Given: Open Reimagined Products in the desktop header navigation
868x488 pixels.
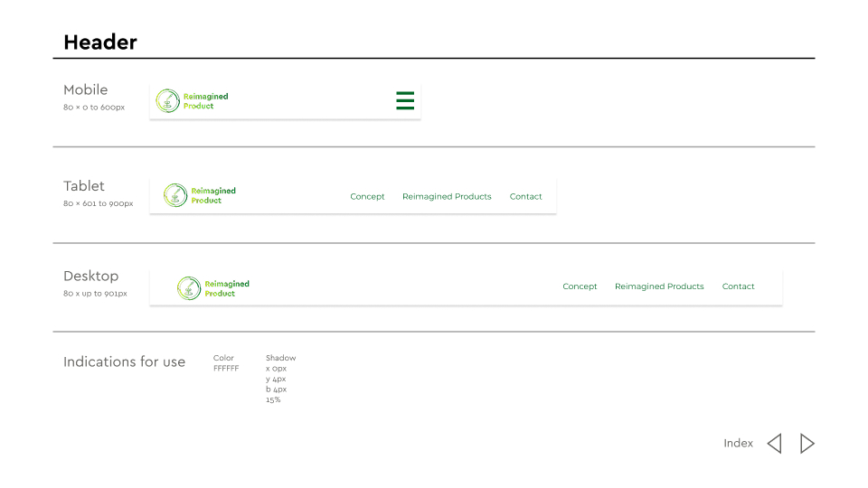Looking at the screenshot, I should (x=659, y=286).
